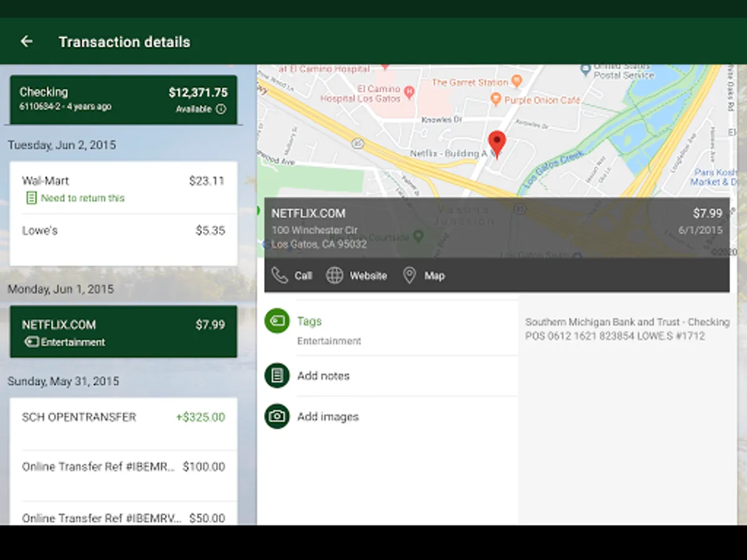Click the 'Monday, Jun 1, 2015' date header
This screenshot has width=747, height=560.
pos(60,289)
